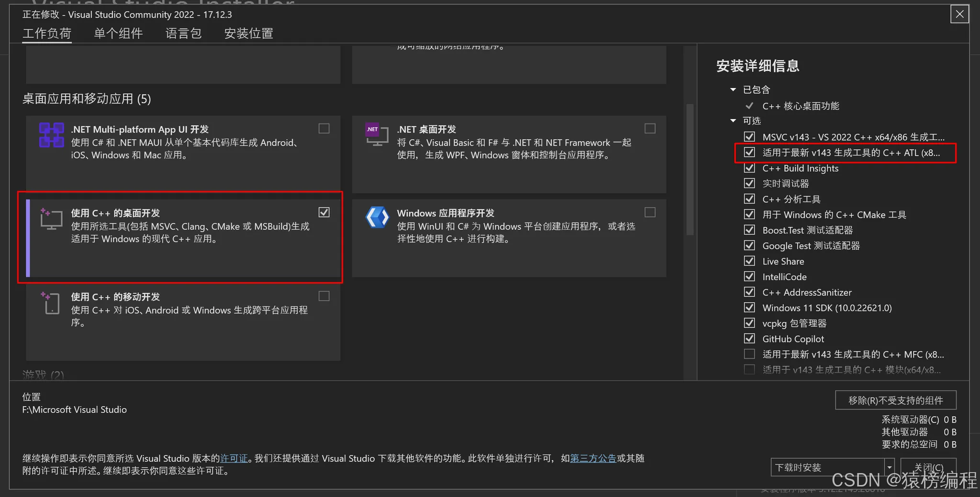Screen dimensions: 980x497
Task: Switch to the 工作负荷 tab
Action: coord(47,33)
